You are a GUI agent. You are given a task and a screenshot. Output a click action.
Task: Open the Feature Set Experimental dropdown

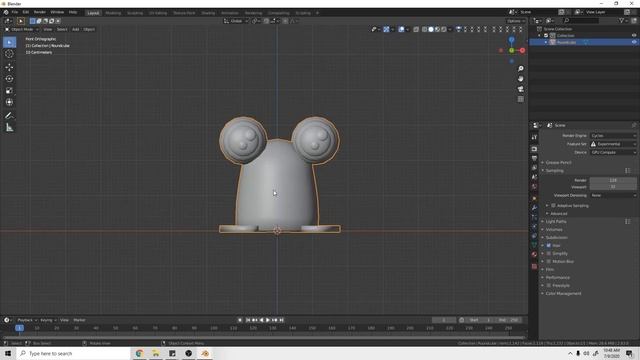coord(613,144)
